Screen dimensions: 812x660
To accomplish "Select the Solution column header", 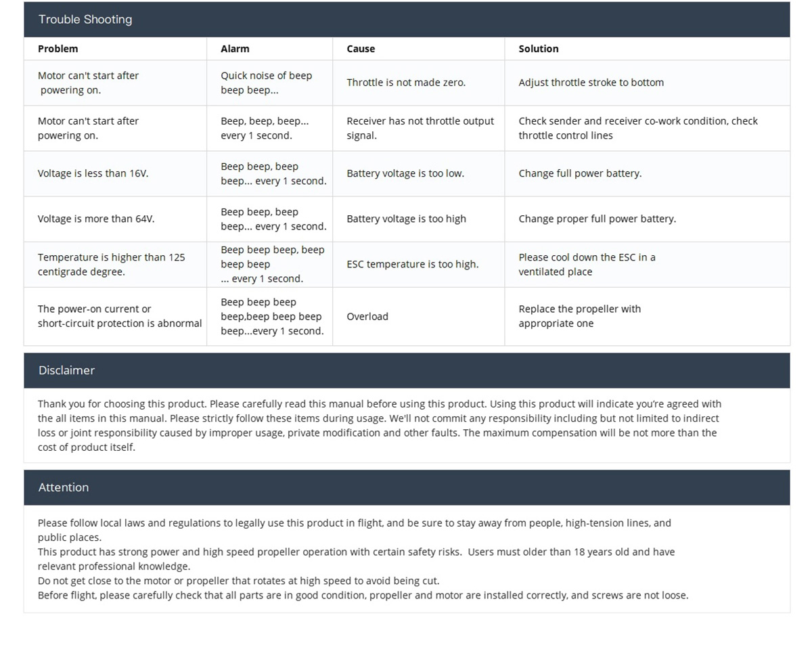I will (x=539, y=49).
